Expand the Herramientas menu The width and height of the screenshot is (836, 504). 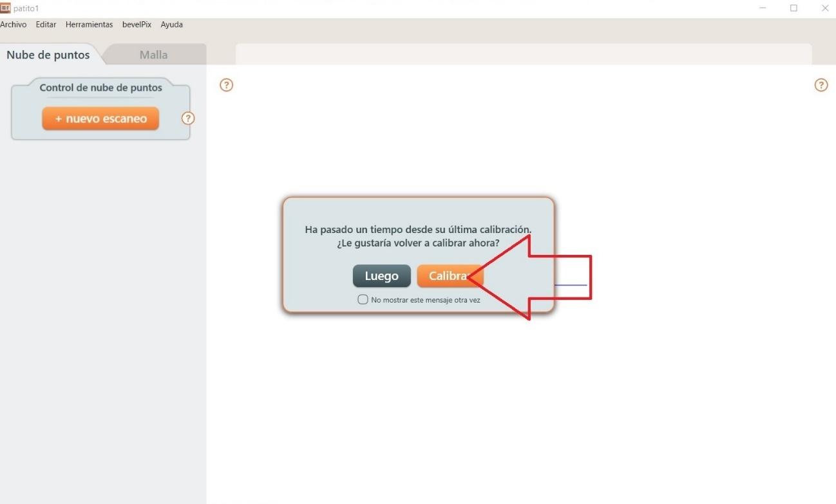click(89, 24)
